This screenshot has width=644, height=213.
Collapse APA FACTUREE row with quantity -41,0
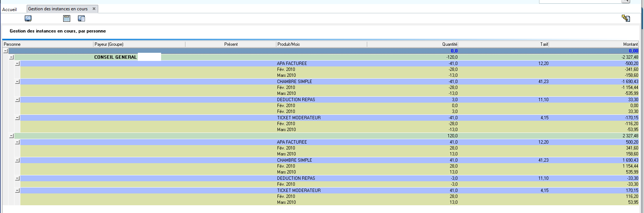tap(17, 63)
